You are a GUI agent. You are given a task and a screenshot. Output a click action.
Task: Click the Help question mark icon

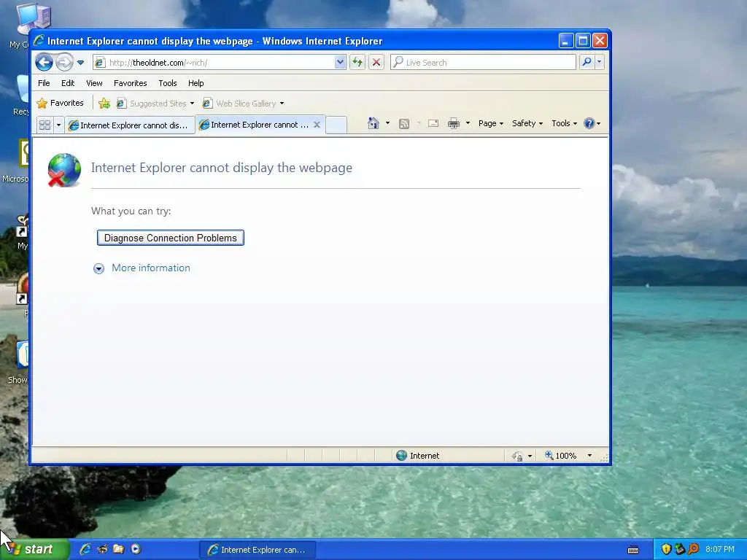tap(589, 123)
